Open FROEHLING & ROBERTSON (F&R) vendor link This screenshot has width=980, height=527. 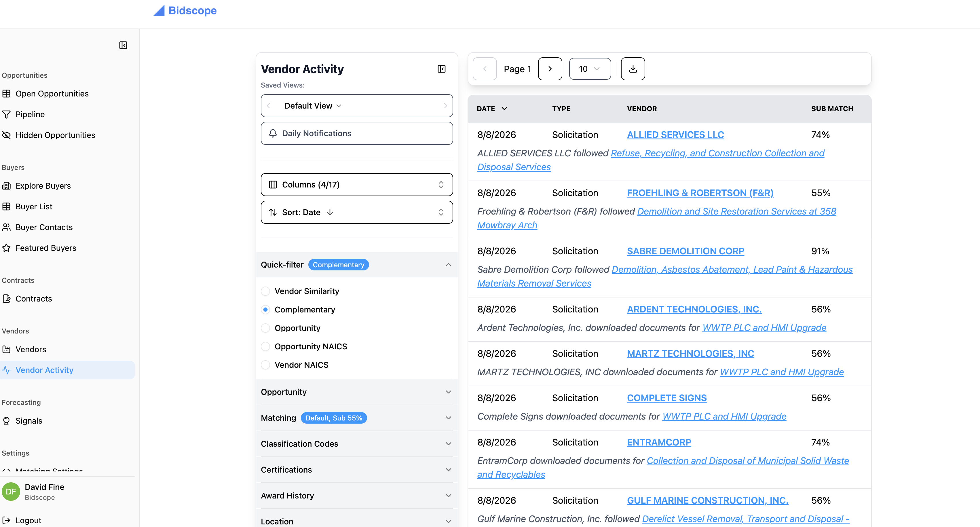tap(700, 193)
